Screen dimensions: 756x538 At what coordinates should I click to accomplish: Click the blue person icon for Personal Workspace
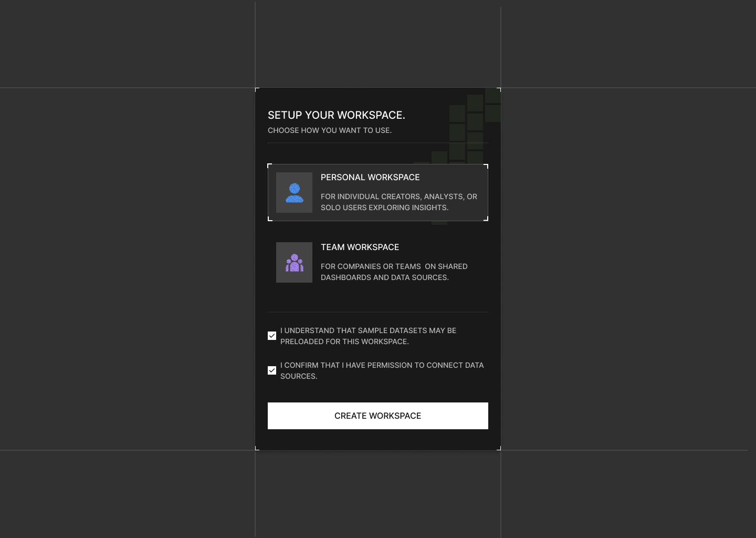[x=294, y=192]
